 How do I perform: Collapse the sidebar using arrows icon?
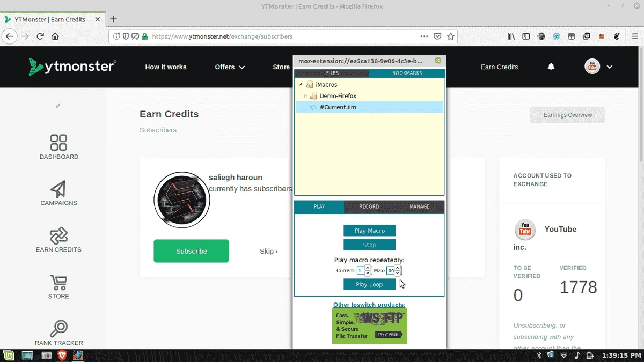click(x=58, y=106)
